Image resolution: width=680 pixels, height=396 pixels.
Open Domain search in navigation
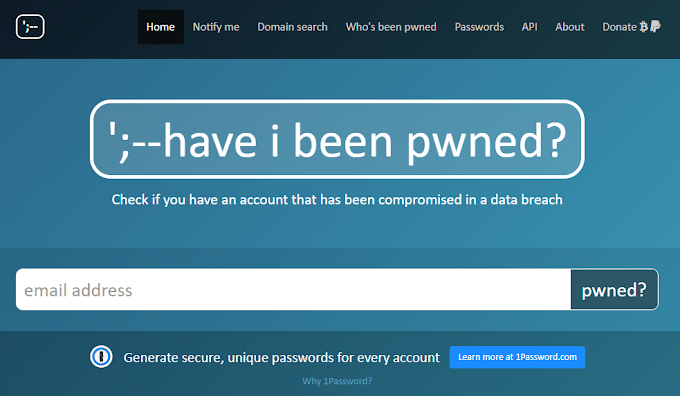pos(292,27)
